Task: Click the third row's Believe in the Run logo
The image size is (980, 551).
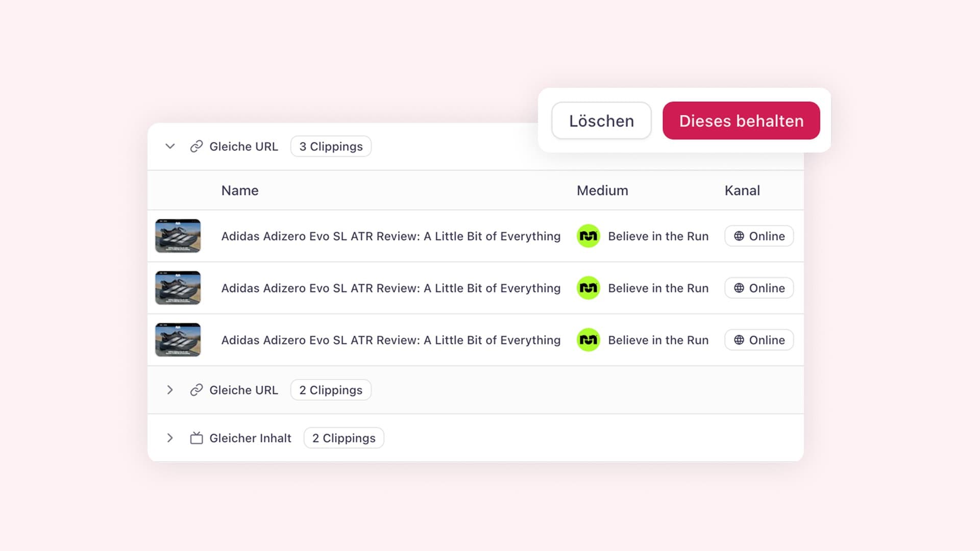Action: coord(589,340)
